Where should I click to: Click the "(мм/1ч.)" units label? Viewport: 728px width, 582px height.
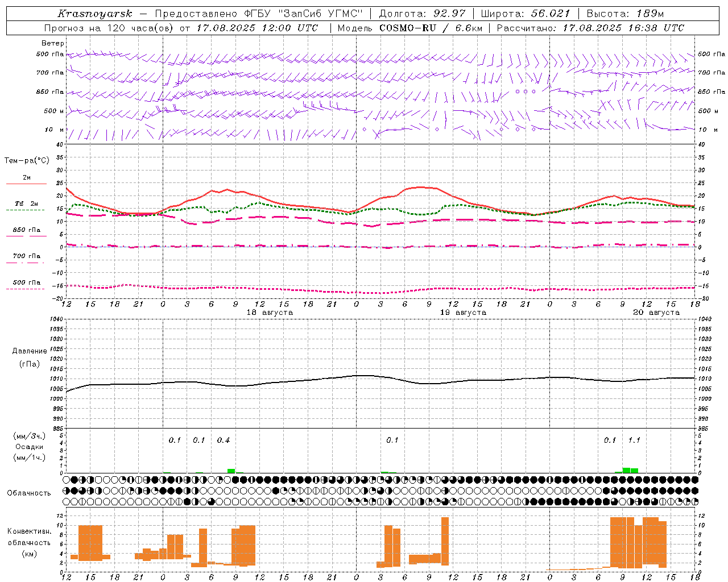30,458
